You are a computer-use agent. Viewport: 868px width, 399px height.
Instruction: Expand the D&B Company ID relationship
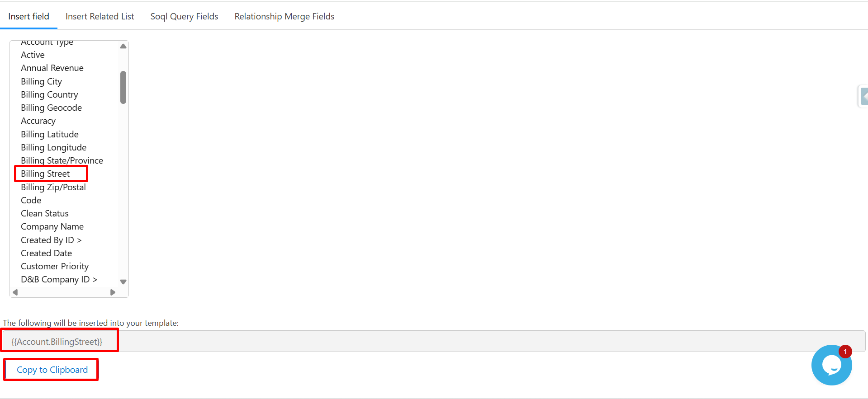point(59,279)
